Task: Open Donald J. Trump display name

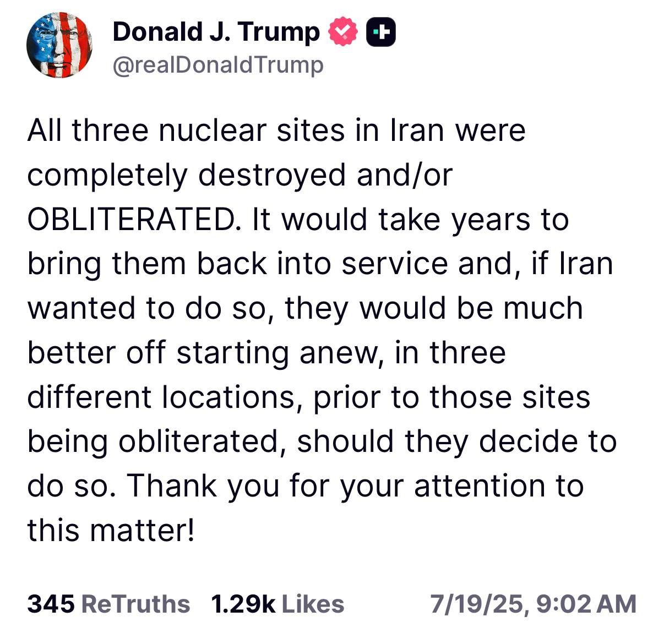Action: tap(216, 32)
